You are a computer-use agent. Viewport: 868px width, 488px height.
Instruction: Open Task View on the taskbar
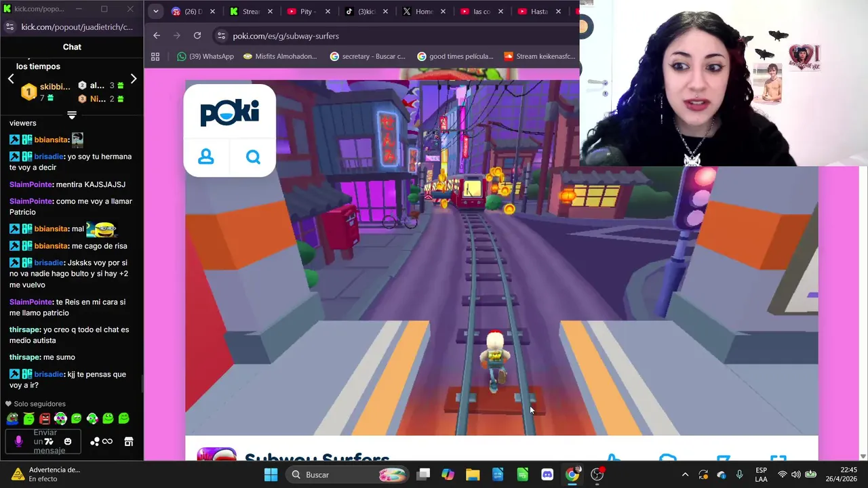[423, 474]
